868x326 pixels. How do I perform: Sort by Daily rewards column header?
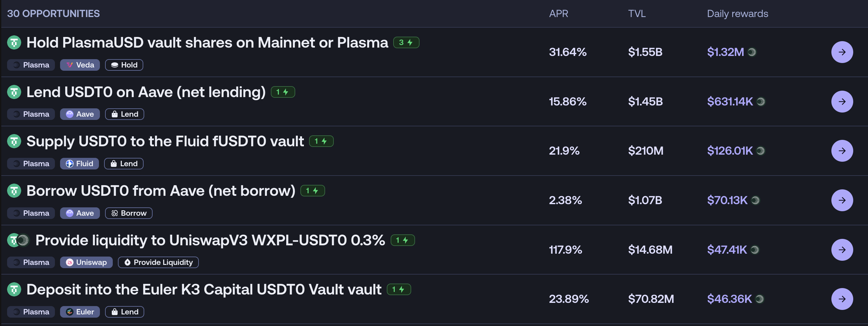(737, 14)
